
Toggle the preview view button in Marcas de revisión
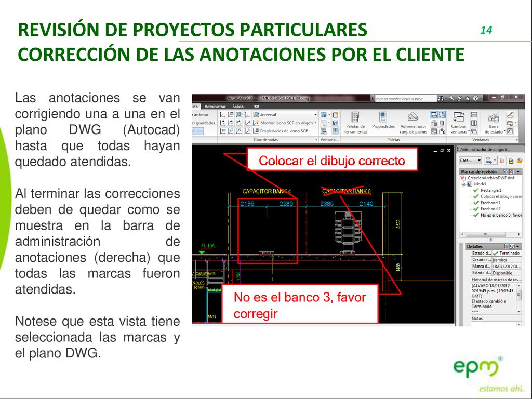pos(511,171)
